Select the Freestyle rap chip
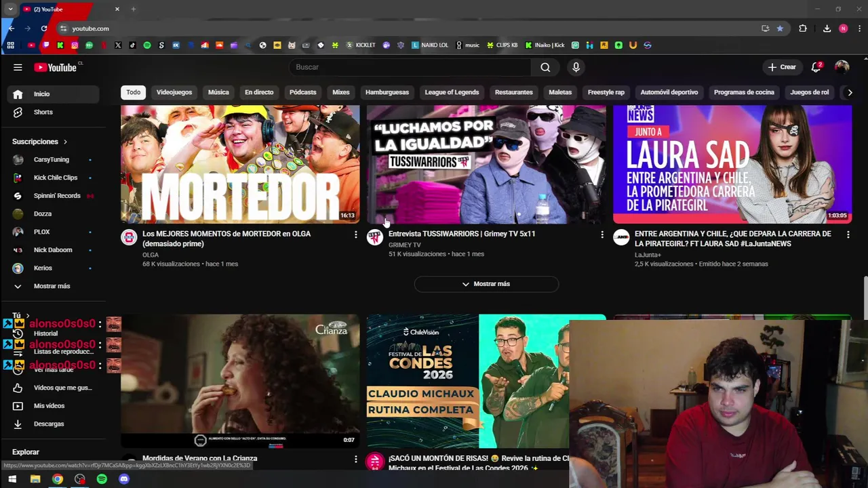 (x=606, y=92)
